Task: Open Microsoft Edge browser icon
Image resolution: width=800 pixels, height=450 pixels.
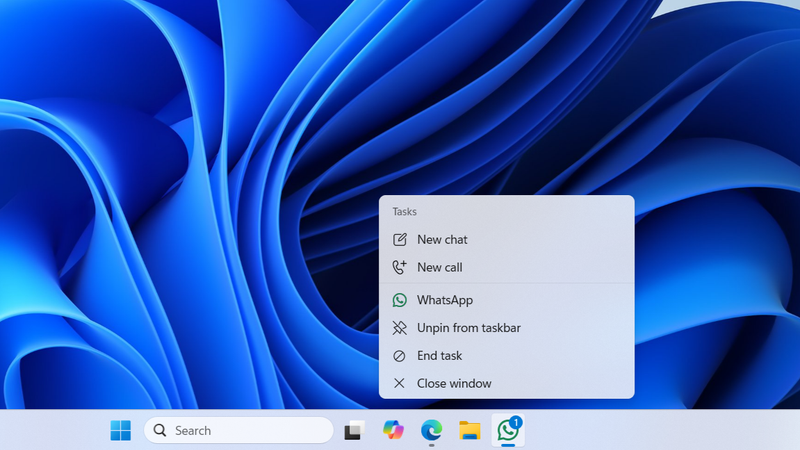Action: pos(431,430)
